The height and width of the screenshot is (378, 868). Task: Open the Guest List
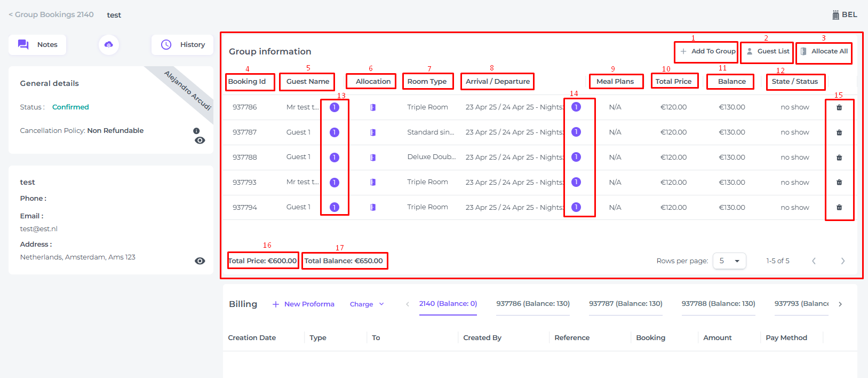[x=768, y=51]
